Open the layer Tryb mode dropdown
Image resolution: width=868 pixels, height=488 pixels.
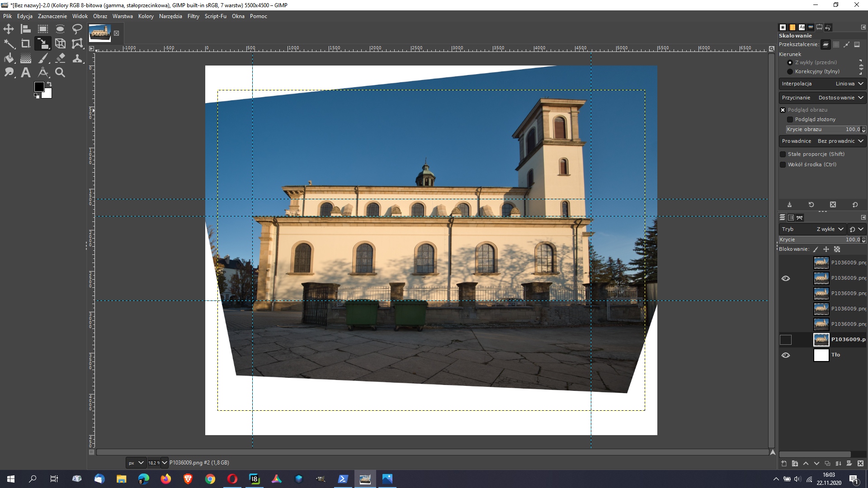[812, 229]
